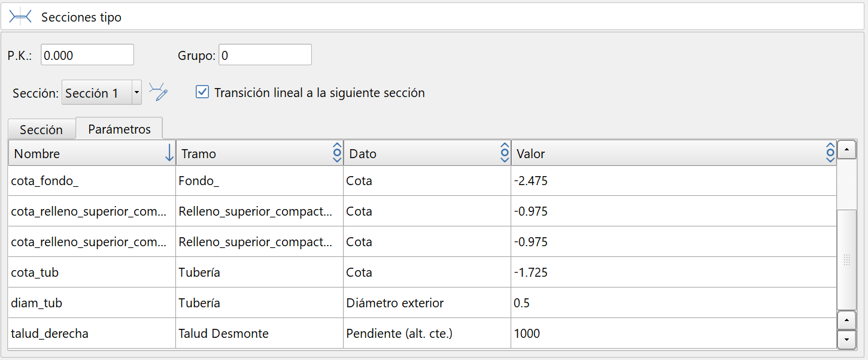Disable Transición lineal a la siguiente sección

202,92
